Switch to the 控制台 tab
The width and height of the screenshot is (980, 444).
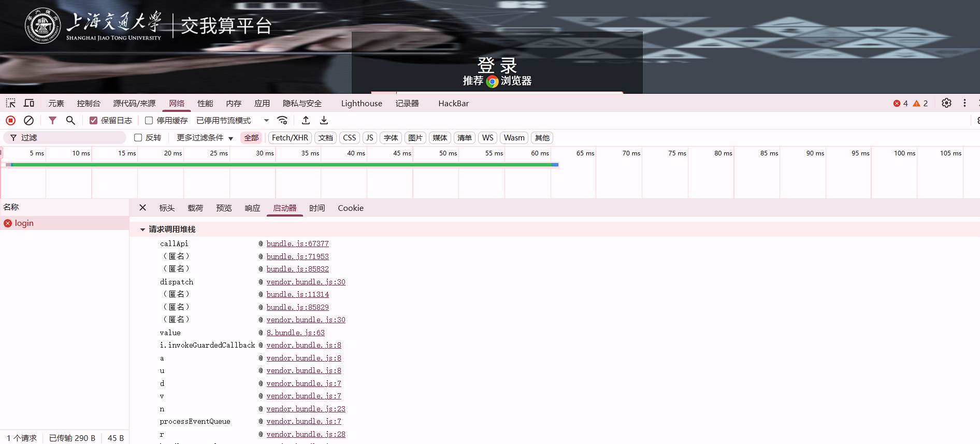tap(89, 104)
